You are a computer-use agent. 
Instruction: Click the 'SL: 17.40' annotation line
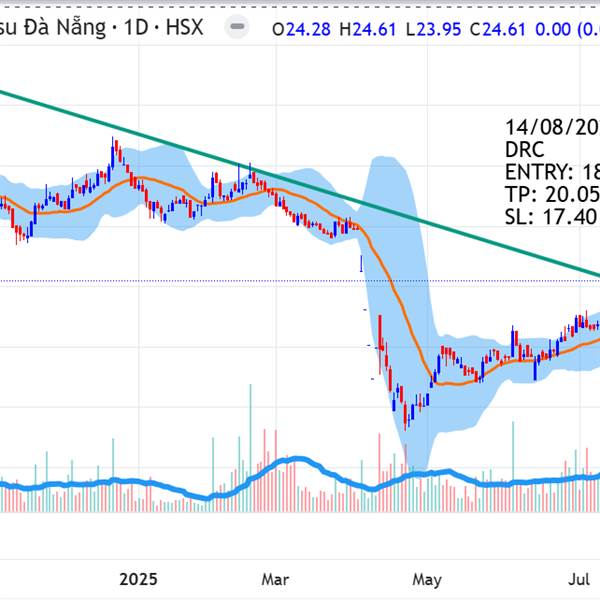click(552, 217)
